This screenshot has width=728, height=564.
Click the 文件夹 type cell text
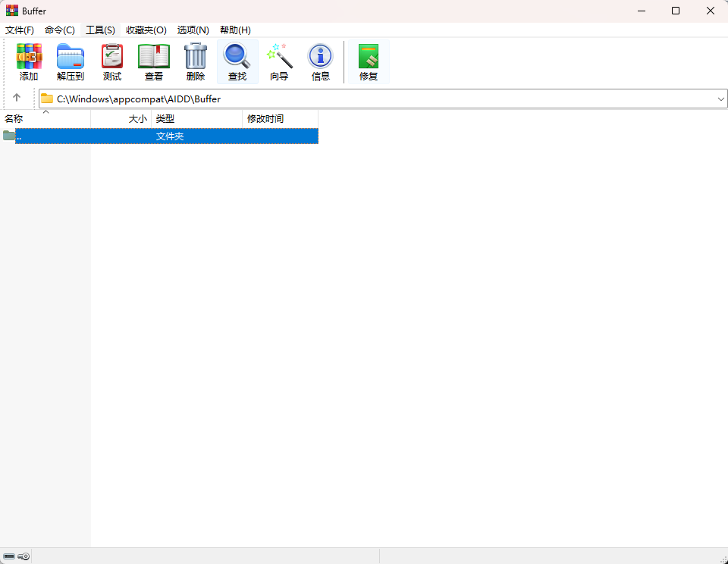tap(170, 136)
